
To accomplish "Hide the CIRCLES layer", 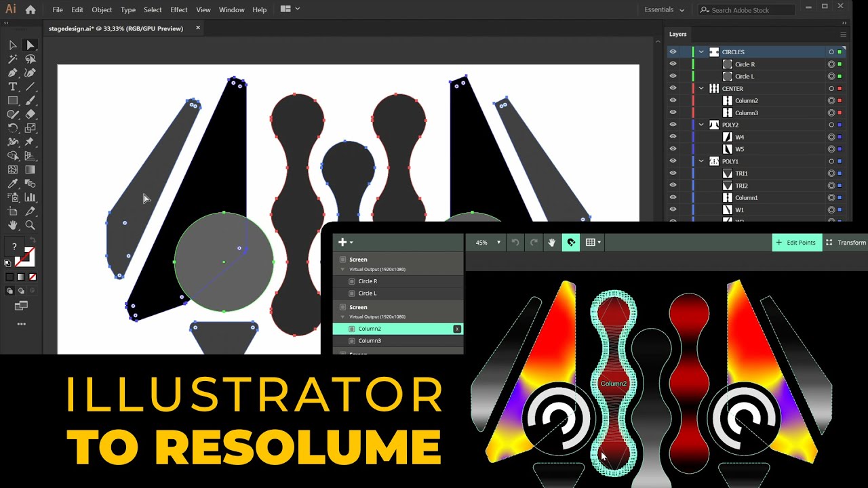I will [x=673, y=52].
